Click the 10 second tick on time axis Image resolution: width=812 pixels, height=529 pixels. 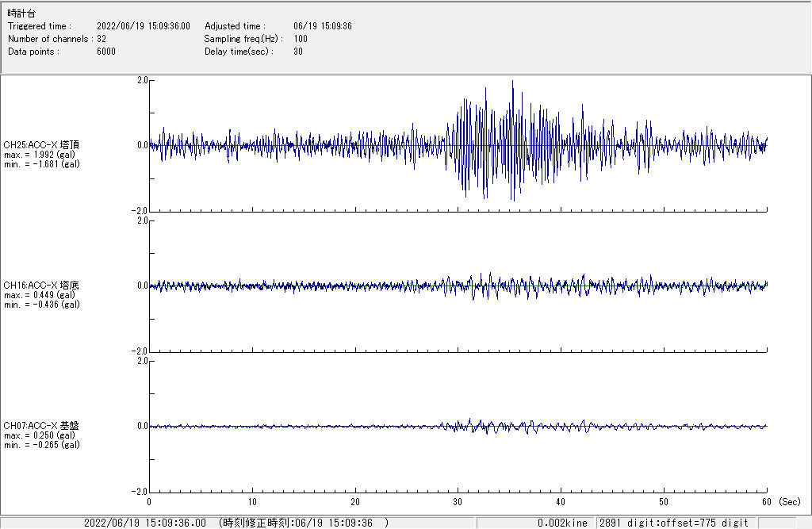coord(252,502)
